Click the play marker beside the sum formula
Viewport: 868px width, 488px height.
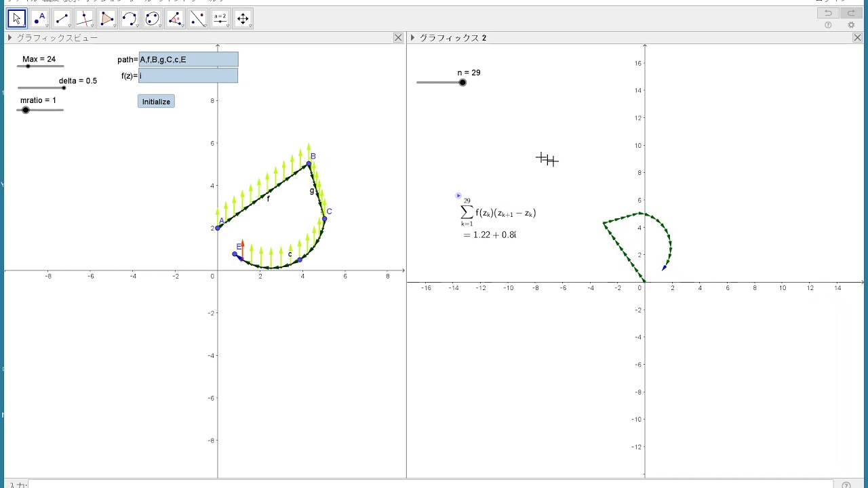pyautogui.click(x=458, y=196)
